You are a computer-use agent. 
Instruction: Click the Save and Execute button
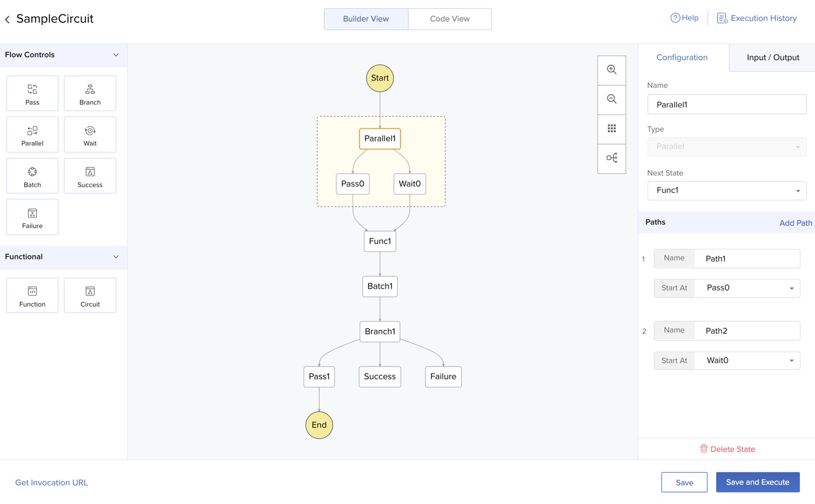[x=757, y=482]
